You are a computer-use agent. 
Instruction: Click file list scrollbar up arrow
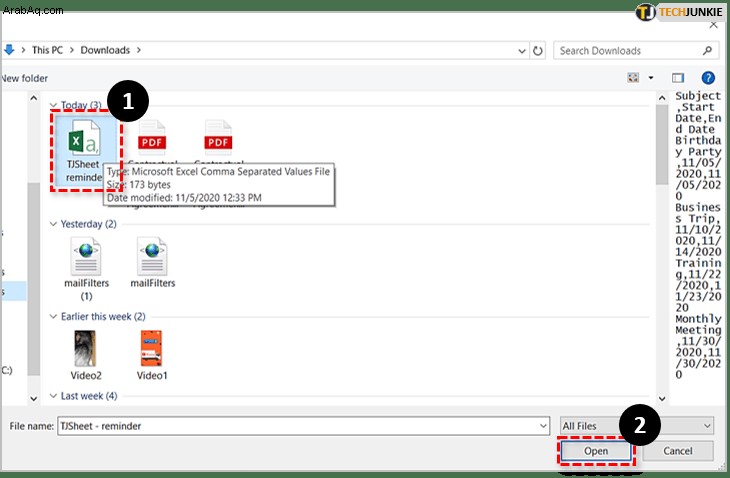[662, 98]
